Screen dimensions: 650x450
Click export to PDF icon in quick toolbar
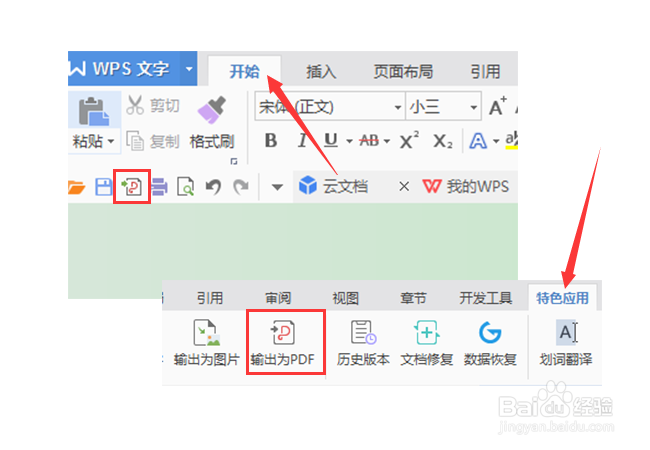(131, 186)
